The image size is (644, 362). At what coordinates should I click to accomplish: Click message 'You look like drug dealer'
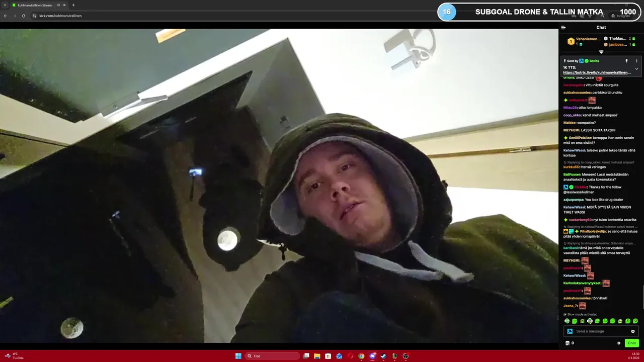tap(604, 200)
